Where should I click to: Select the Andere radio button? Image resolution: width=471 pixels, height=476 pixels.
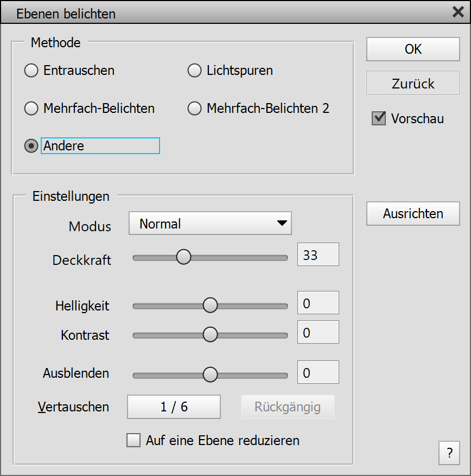click(x=31, y=146)
